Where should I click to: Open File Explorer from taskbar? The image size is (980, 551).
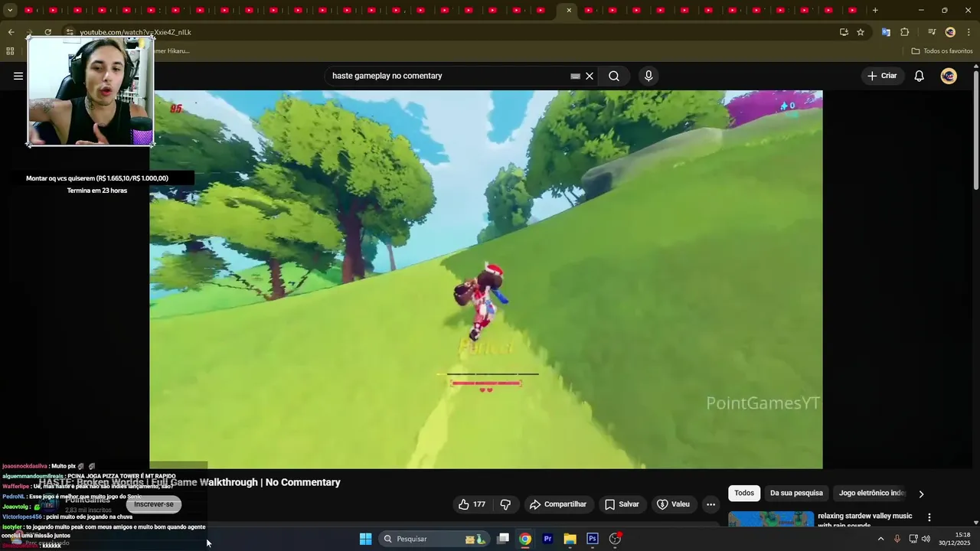570,539
